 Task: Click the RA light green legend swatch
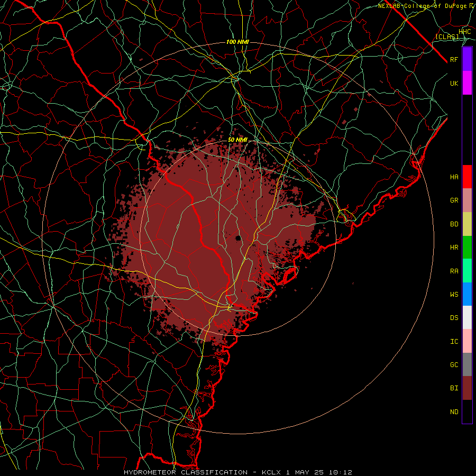(467, 270)
